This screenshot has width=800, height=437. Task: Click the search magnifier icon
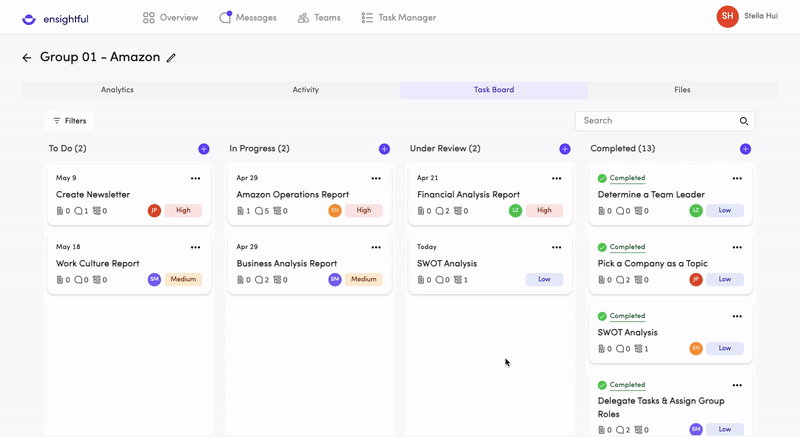pos(744,121)
